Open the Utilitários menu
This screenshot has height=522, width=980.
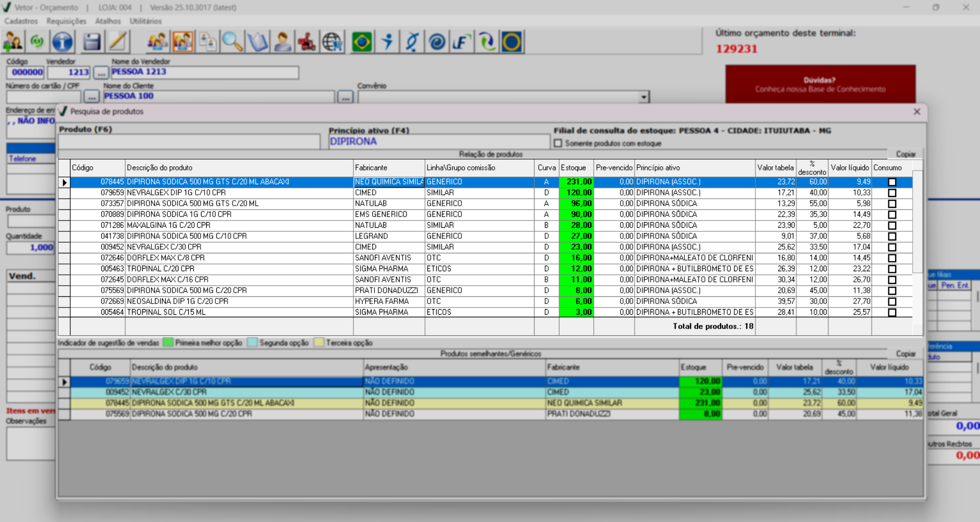145,21
